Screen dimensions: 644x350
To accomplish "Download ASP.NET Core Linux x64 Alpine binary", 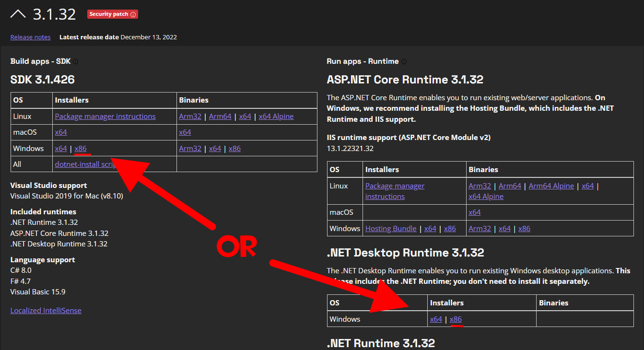I will pos(486,196).
